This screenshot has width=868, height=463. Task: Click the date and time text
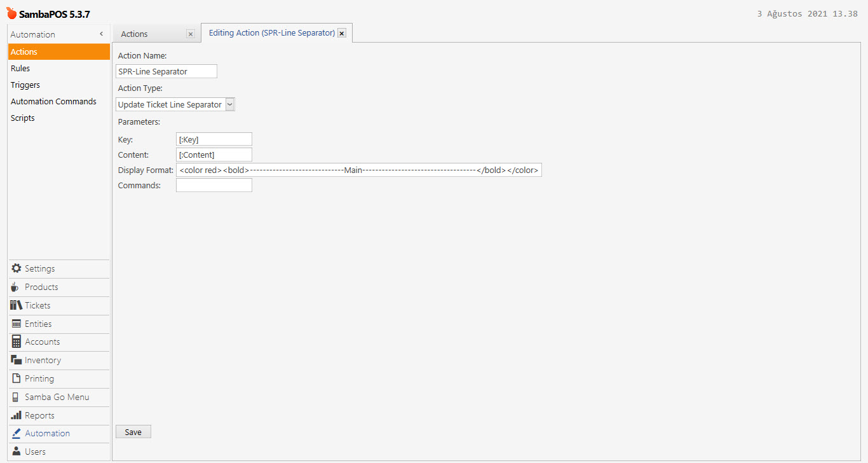(807, 14)
